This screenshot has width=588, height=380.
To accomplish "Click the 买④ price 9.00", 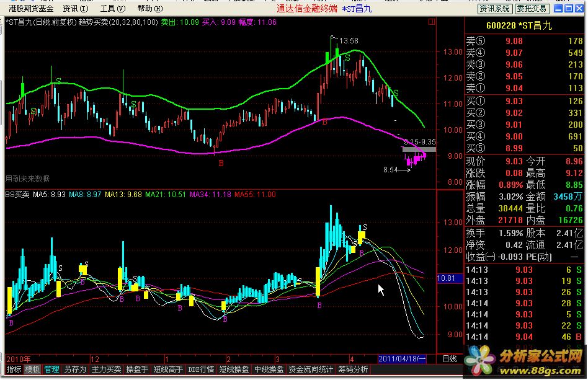I will point(514,137).
